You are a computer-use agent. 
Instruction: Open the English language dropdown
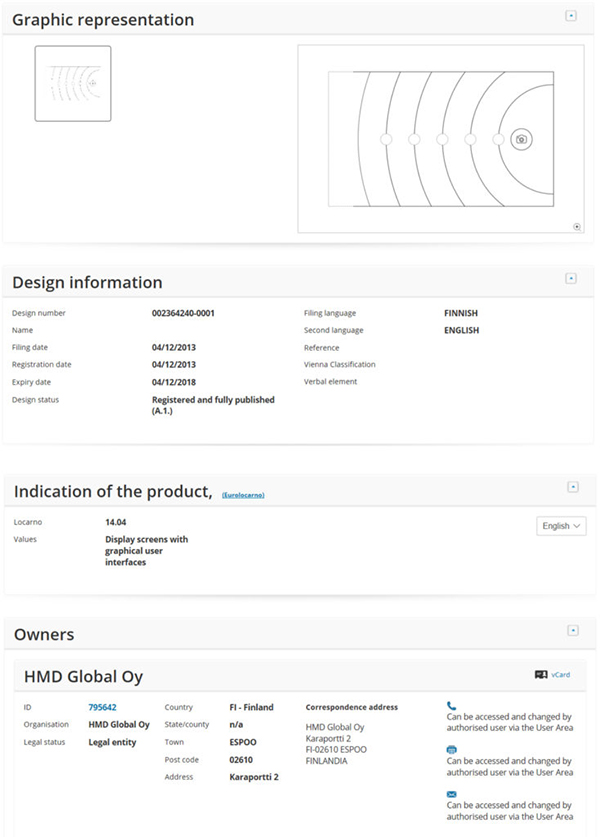(561, 526)
